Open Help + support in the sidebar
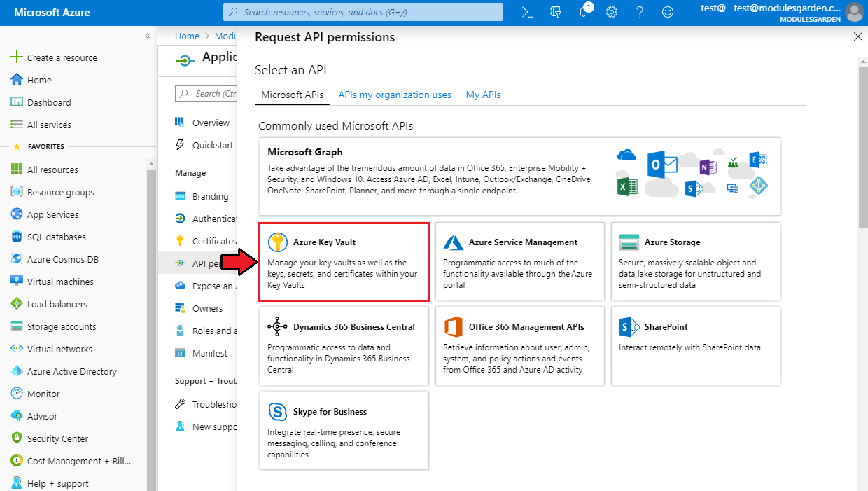 coord(49,483)
